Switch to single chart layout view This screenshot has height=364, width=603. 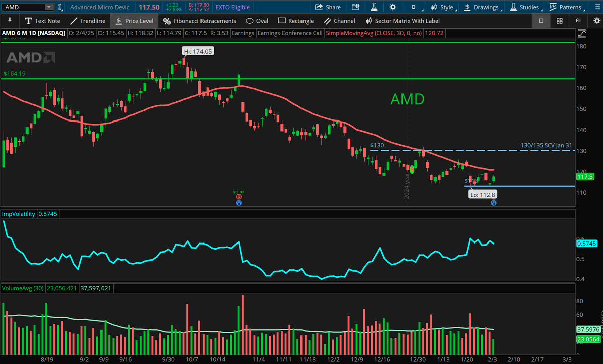pos(541,21)
